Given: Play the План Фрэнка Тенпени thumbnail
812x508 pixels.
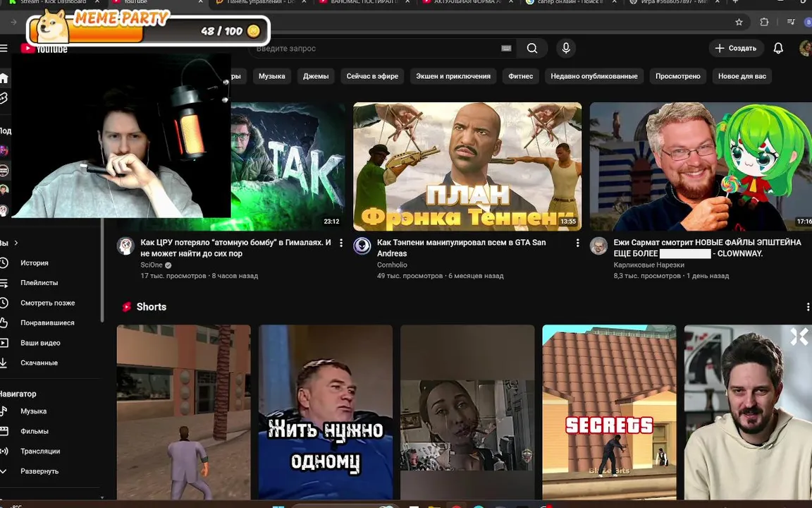Looking at the screenshot, I should click(467, 167).
